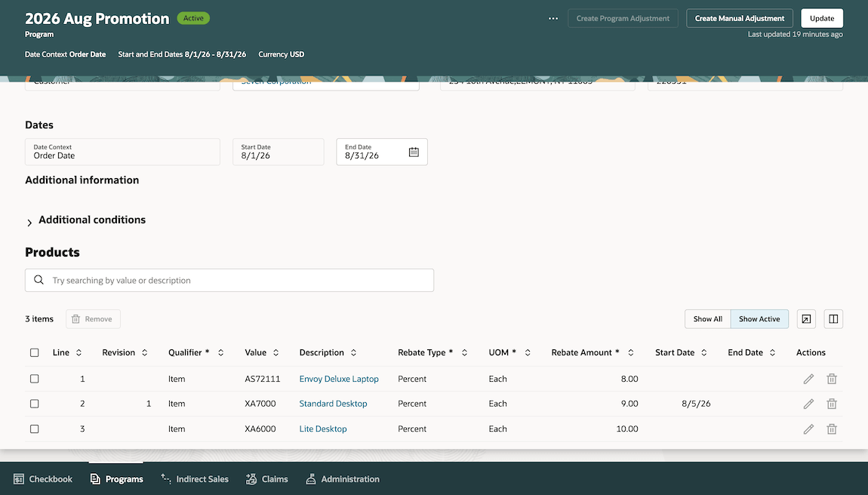Viewport: 868px width, 495px height.
Task: Click the Administration icon in bottom bar
Action: tap(311, 479)
